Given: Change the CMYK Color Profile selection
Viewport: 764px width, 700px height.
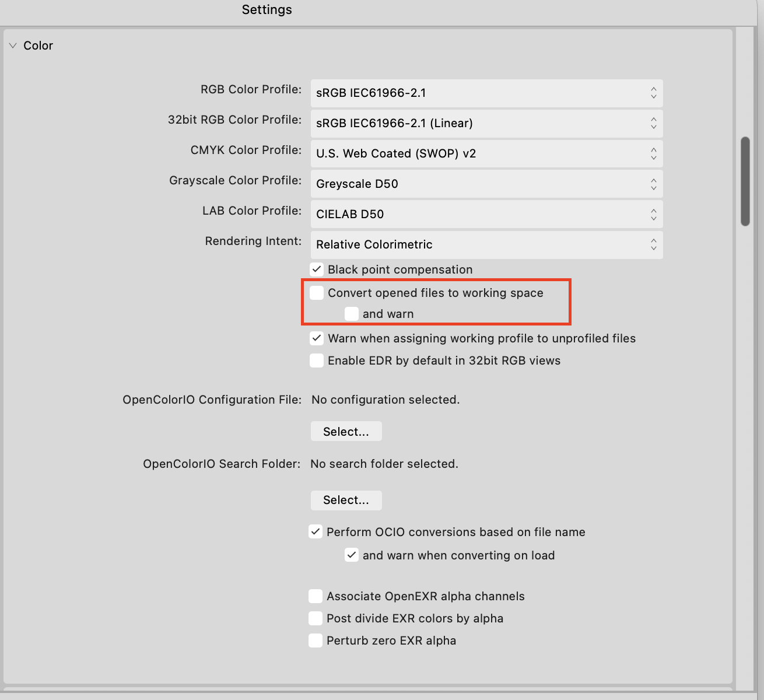Looking at the screenshot, I should pos(486,153).
